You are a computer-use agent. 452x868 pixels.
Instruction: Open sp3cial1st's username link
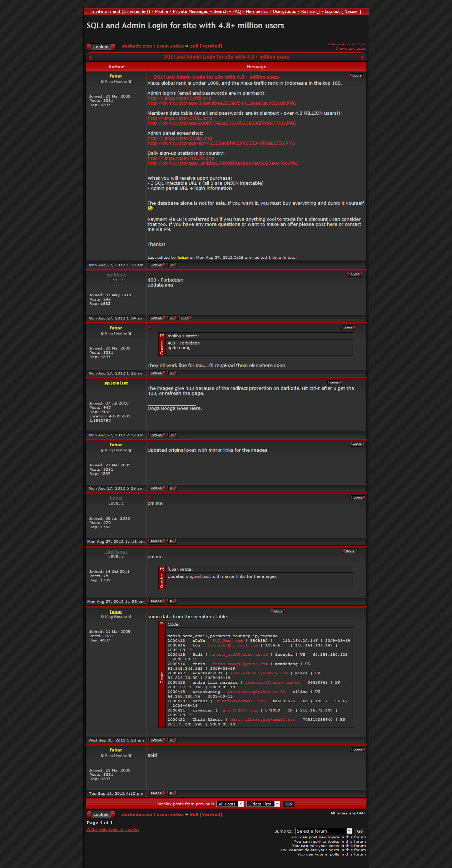116,383
